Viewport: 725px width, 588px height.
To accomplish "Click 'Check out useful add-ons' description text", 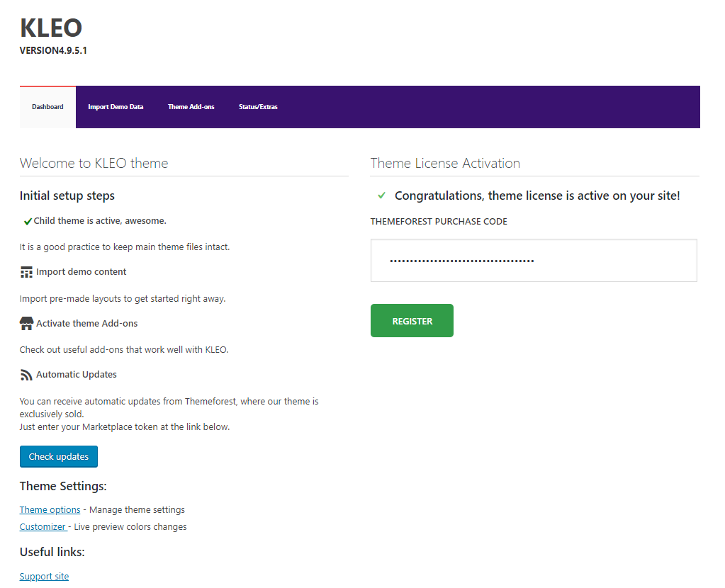I will 124,349.
